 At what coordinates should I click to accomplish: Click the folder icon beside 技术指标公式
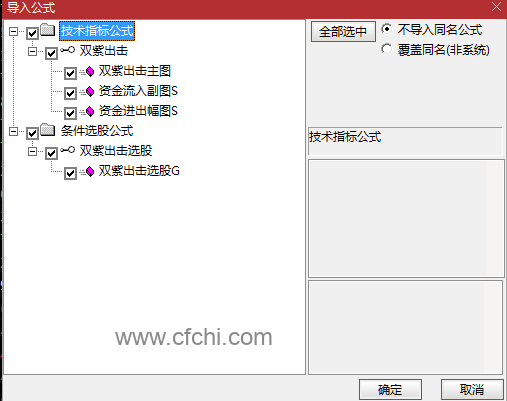(x=48, y=30)
